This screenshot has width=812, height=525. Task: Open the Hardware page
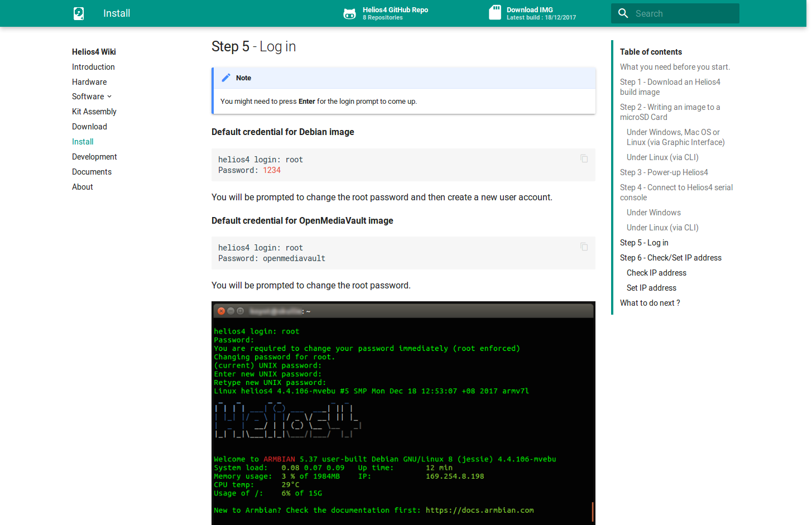point(89,82)
